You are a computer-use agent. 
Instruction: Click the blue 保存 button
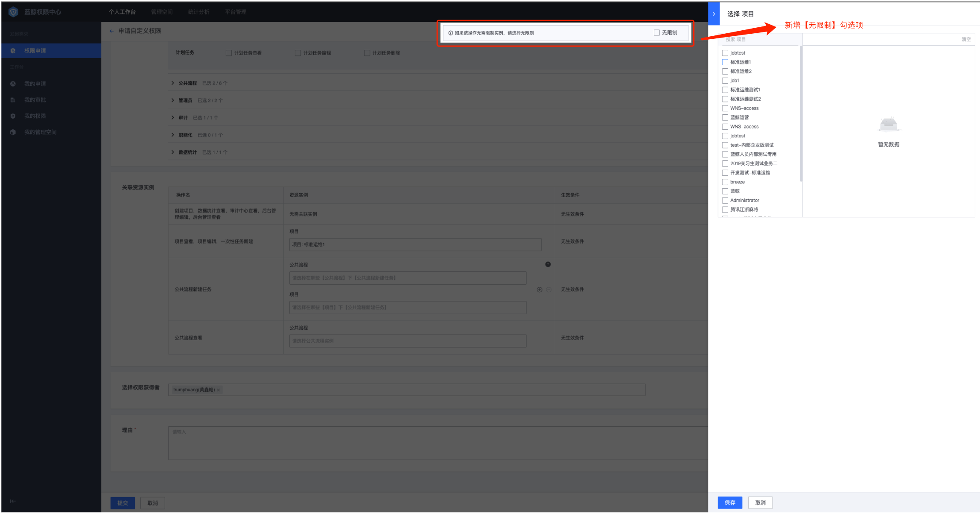(x=730, y=503)
